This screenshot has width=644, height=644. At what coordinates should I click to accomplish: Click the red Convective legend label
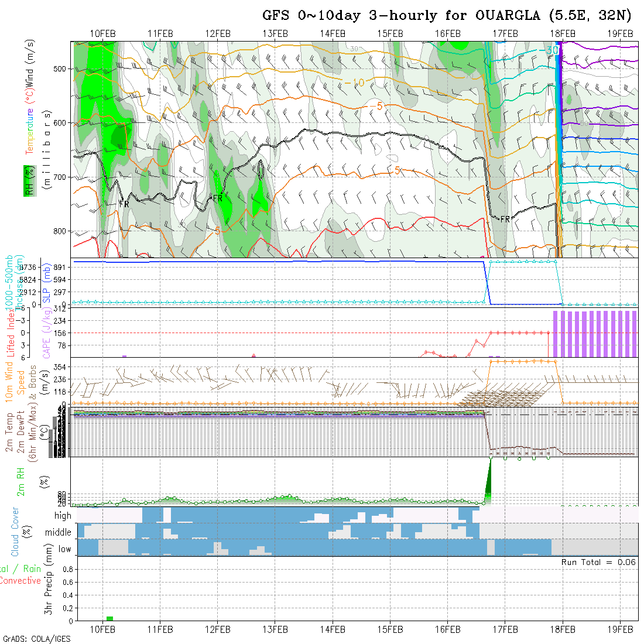coord(20,581)
